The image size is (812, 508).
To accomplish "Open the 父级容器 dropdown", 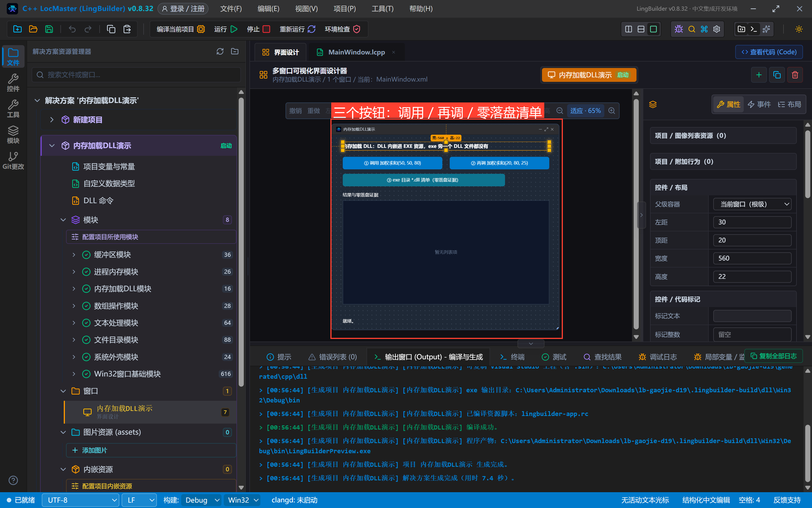I will (x=752, y=204).
